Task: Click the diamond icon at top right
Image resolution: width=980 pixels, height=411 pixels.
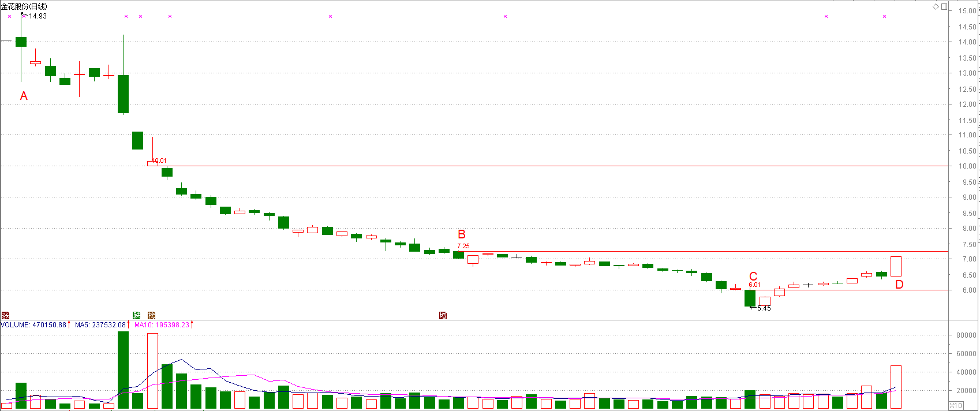Action: tap(936, 7)
